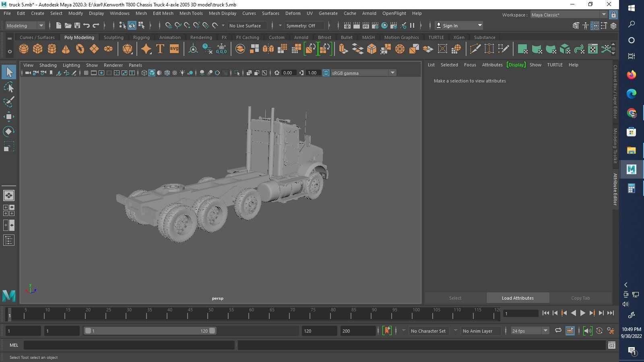The height and width of the screenshot is (362, 644).
Task: Click the Open Scene folder icon
Action: point(68,25)
